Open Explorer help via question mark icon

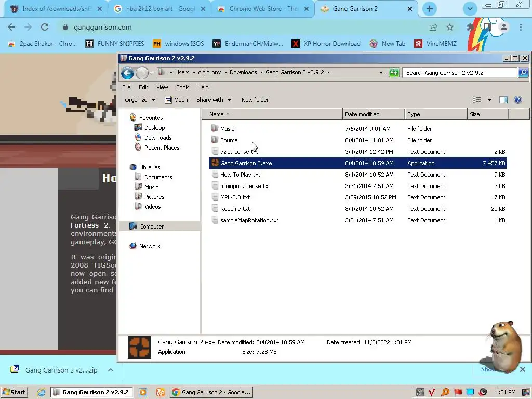pyautogui.click(x=518, y=100)
